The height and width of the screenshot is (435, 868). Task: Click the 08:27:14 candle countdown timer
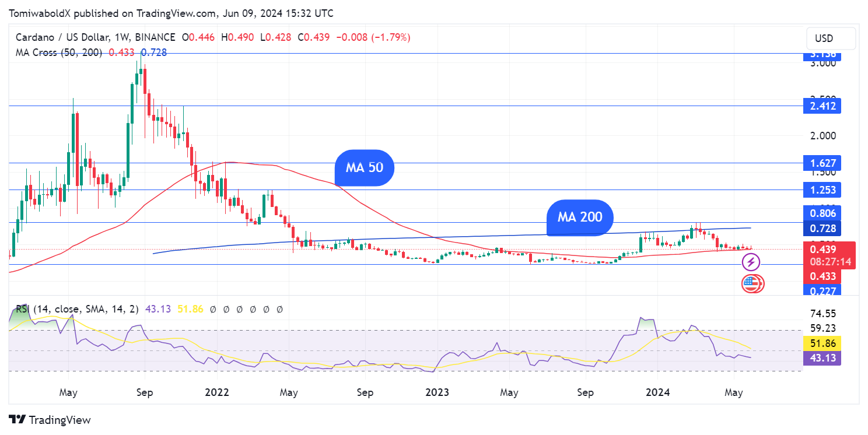831,262
